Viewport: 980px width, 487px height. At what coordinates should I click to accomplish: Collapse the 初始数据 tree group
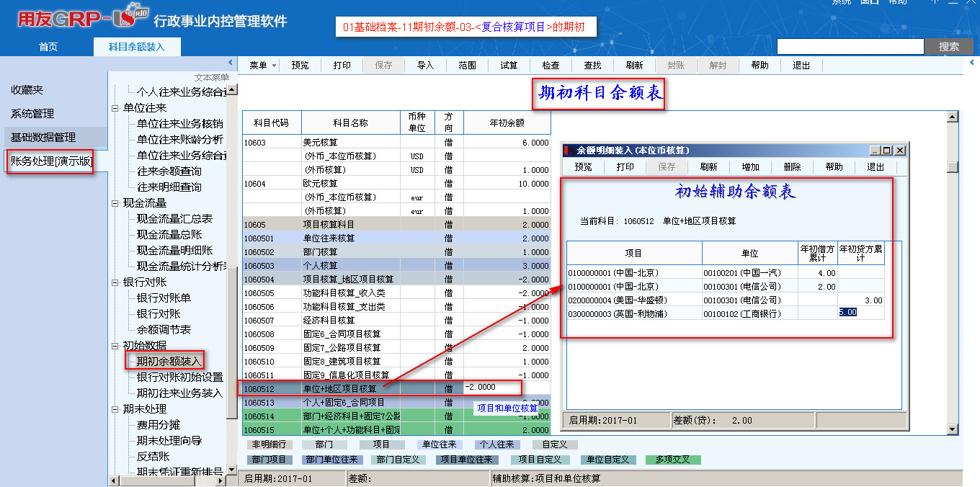point(115,346)
